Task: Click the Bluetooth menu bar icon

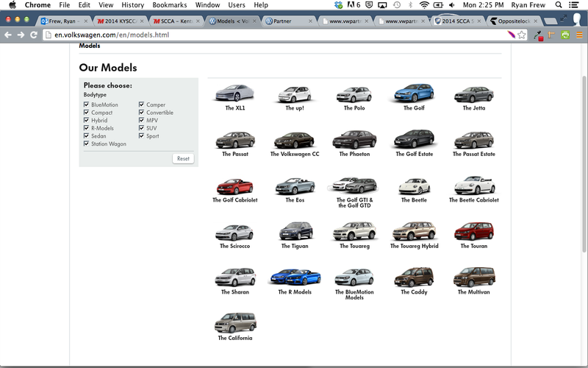Action: click(x=410, y=5)
